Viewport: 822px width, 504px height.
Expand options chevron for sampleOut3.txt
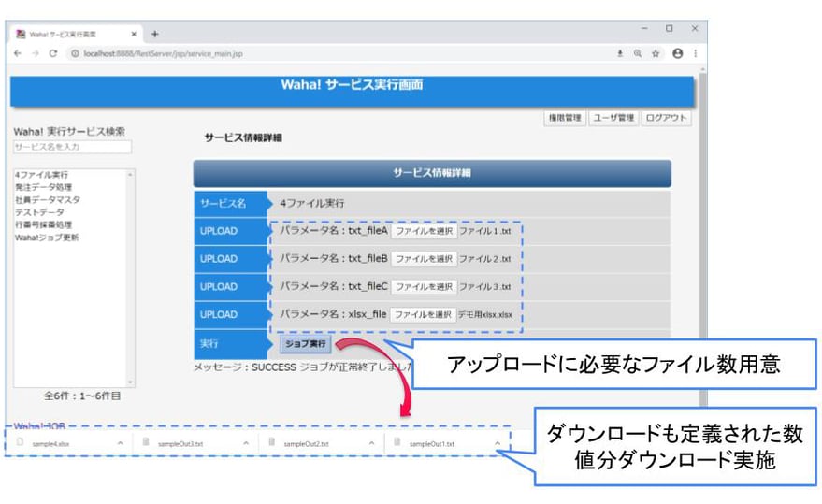coord(246,443)
